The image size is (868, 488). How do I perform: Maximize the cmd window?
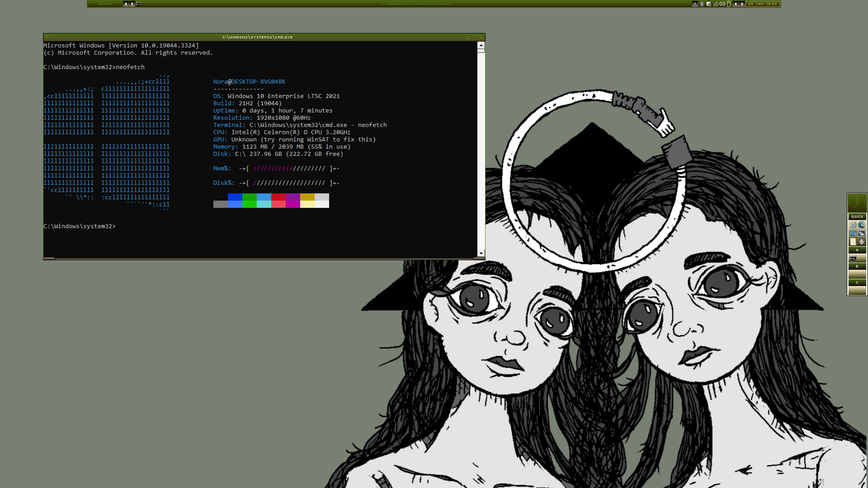pos(474,37)
